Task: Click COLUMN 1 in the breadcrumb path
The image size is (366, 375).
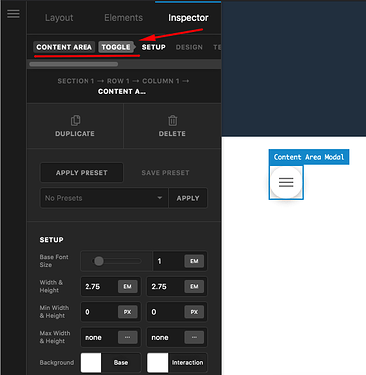Action: [161, 81]
